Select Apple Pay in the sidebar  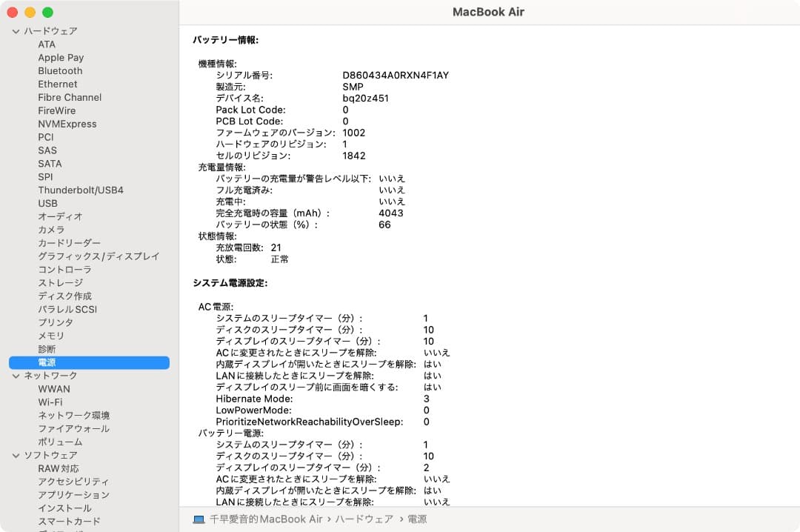tap(61, 58)
